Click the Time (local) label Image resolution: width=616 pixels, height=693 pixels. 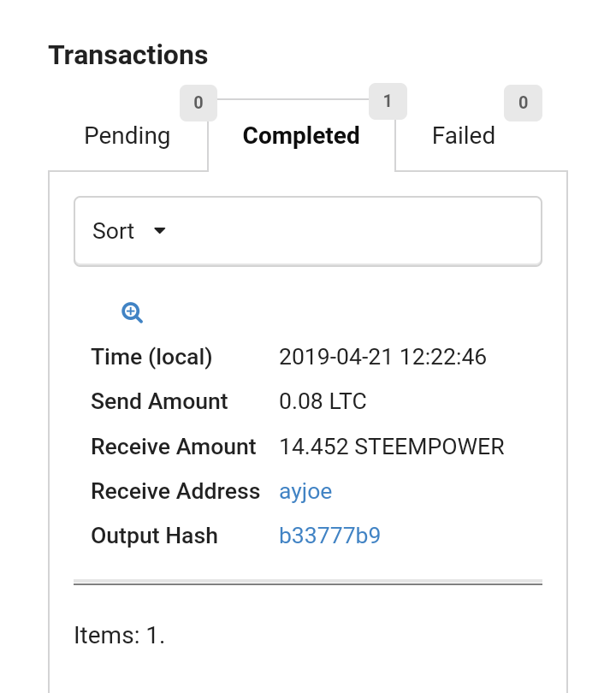151,357
